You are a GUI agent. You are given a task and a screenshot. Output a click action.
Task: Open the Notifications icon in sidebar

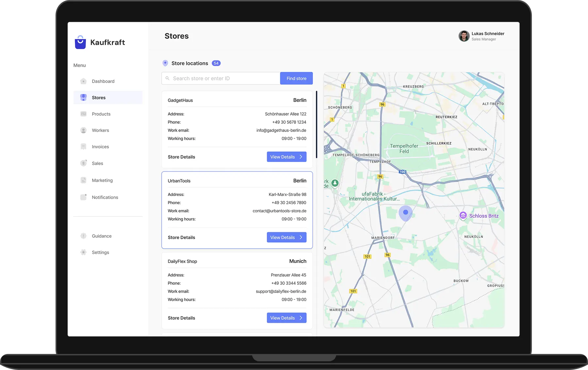(84, 197)
